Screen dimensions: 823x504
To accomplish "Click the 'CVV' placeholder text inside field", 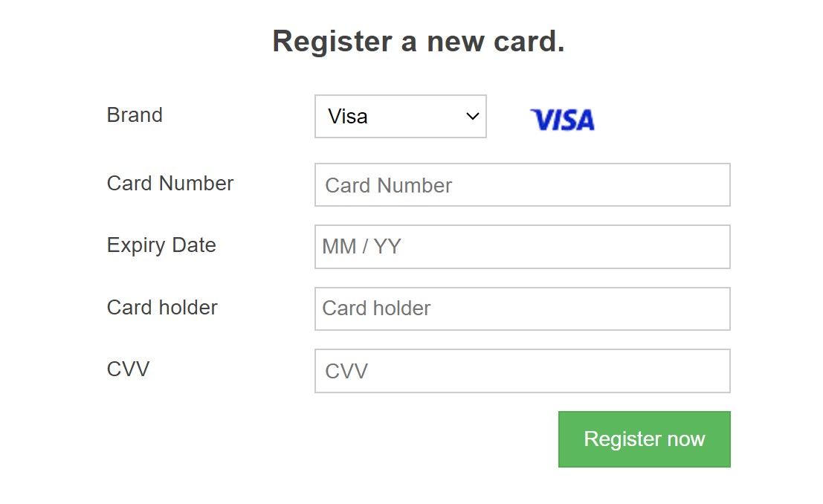I will point(346,371).
